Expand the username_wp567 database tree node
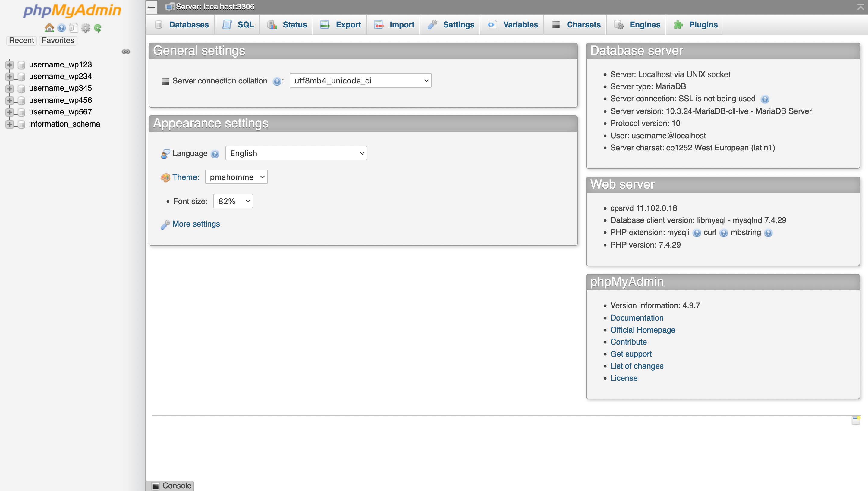Viewport: 868px width, 491px height. pyautogui.click(x=9, y=112)
